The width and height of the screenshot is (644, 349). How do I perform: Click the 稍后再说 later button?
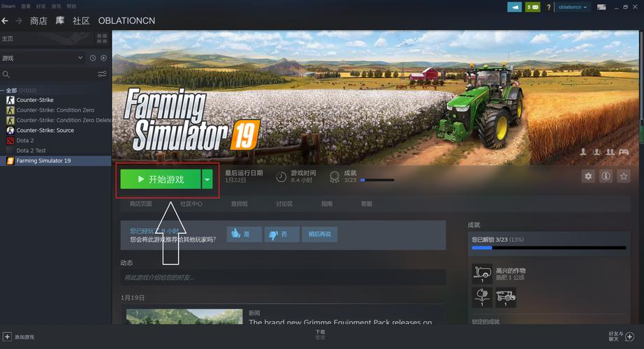point(319,234)
